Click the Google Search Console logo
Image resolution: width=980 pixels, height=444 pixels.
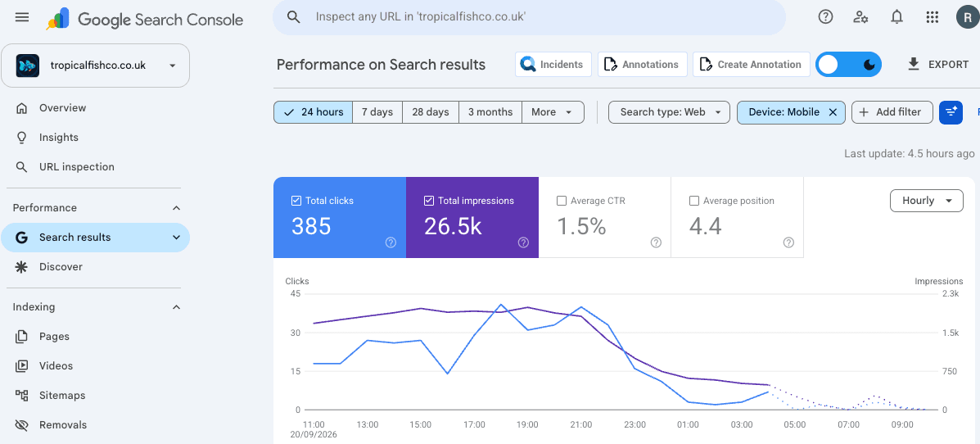144,20
